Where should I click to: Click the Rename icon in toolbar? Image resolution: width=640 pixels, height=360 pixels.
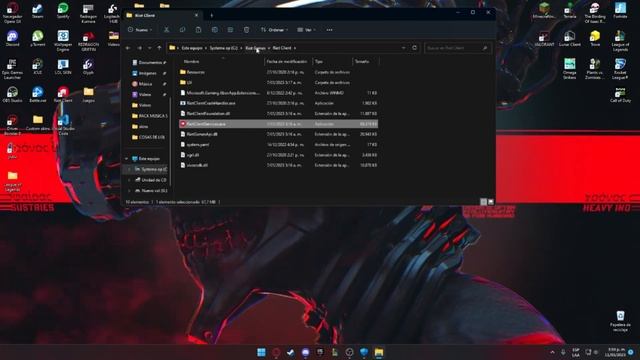pyautogui.click(x=215, y=30)
